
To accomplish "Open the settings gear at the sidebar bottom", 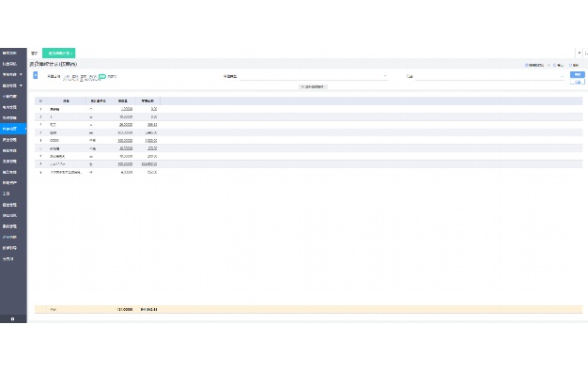I will (x=13, y=318).
